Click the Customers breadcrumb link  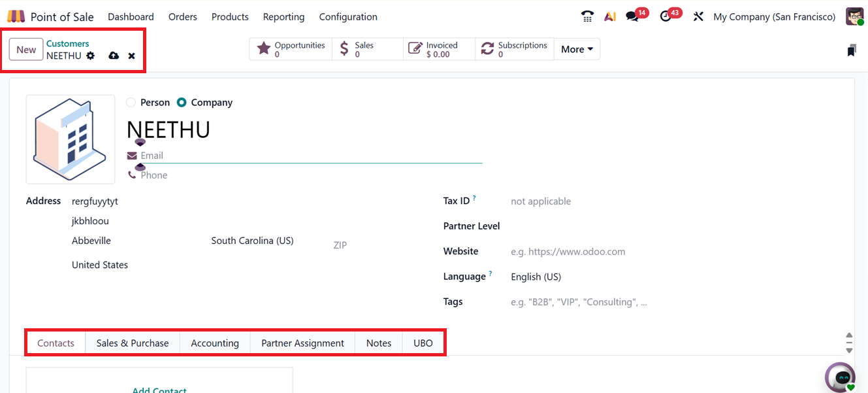pos(67,44)
